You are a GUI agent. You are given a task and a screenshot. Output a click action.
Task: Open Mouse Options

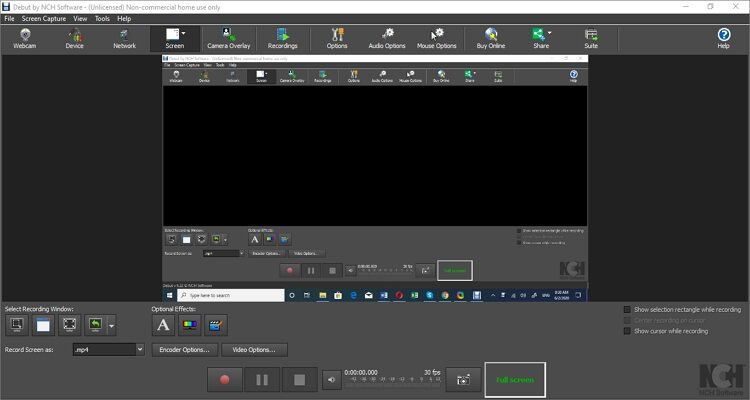point(437,39)
